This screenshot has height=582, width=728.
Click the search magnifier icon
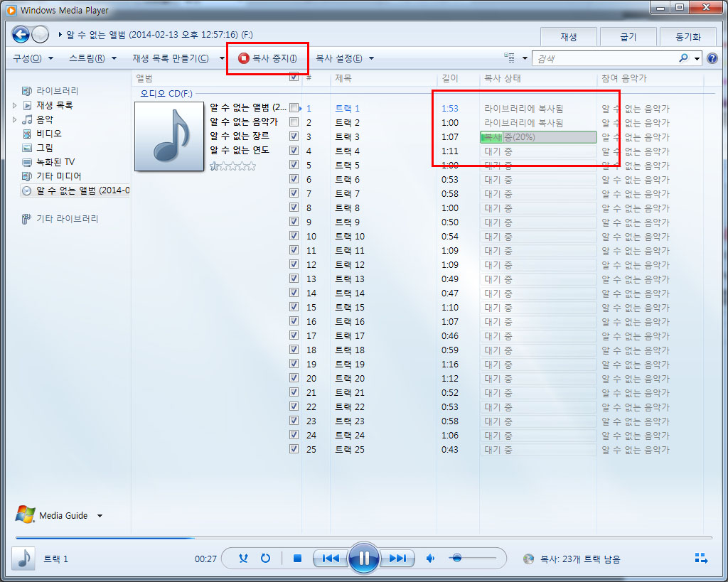tap(683, 58)
